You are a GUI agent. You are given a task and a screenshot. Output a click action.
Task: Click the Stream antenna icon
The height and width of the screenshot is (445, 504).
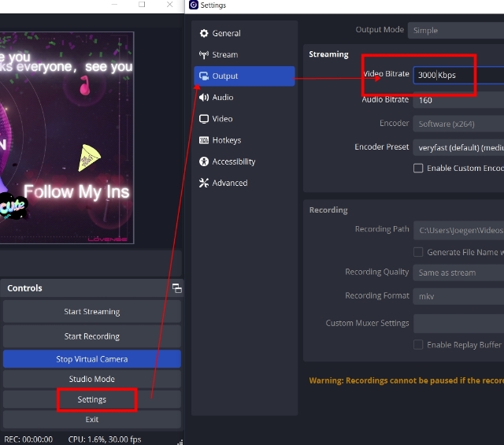click(205, 54)
